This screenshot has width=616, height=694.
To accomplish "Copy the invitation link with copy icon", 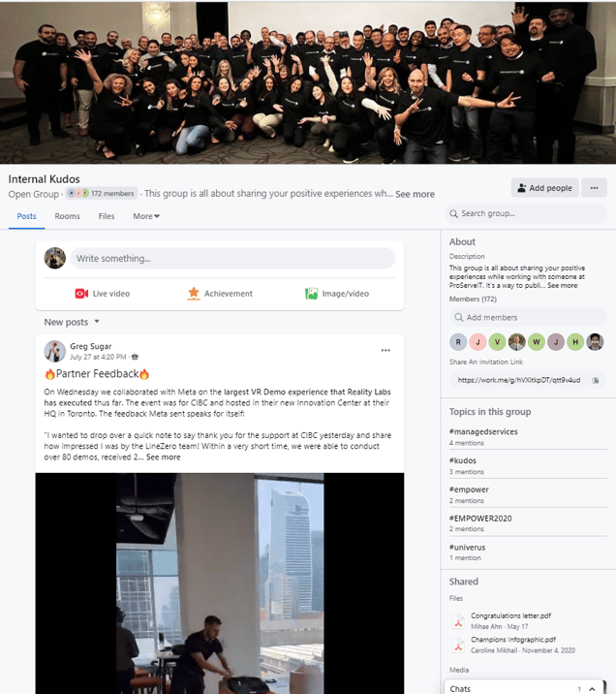I will [x=596, y=380].
